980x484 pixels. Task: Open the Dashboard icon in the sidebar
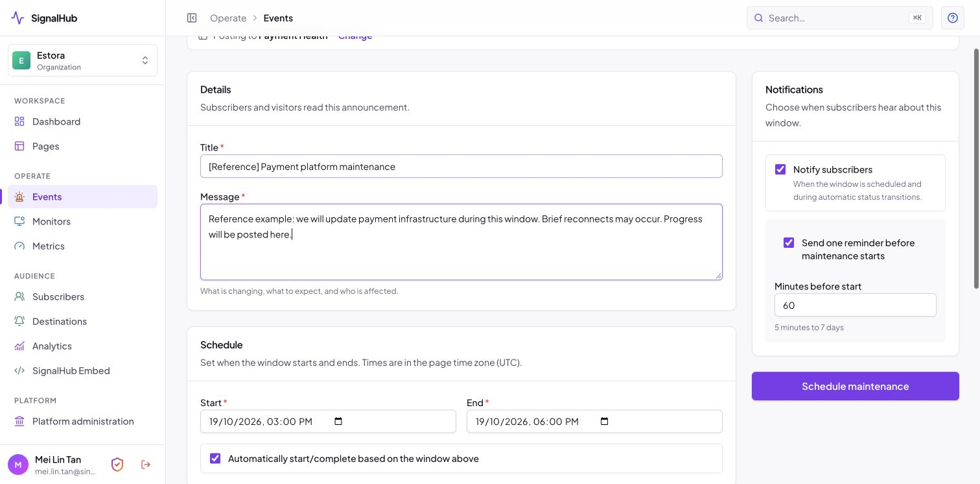click(19, 121)
